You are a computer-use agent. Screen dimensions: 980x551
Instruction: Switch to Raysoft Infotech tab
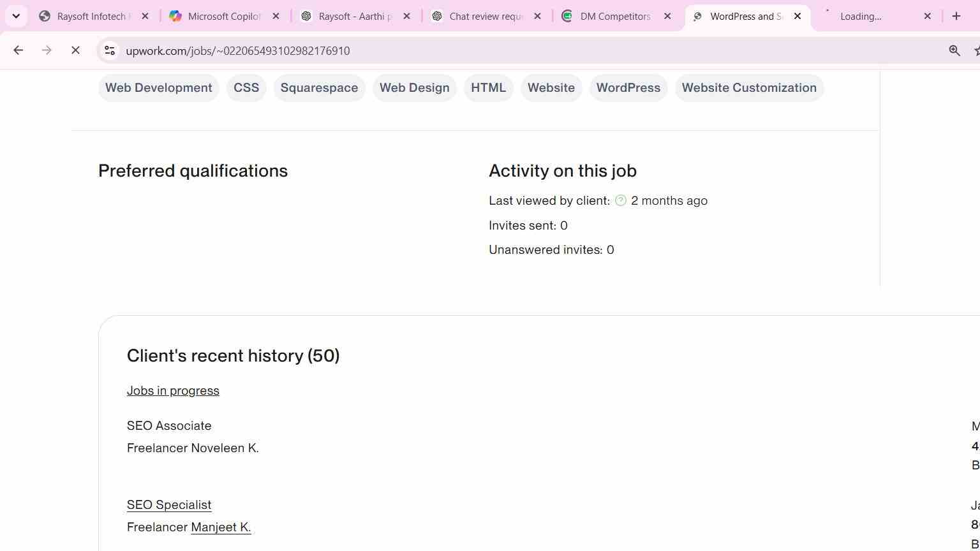click(94, 16)
